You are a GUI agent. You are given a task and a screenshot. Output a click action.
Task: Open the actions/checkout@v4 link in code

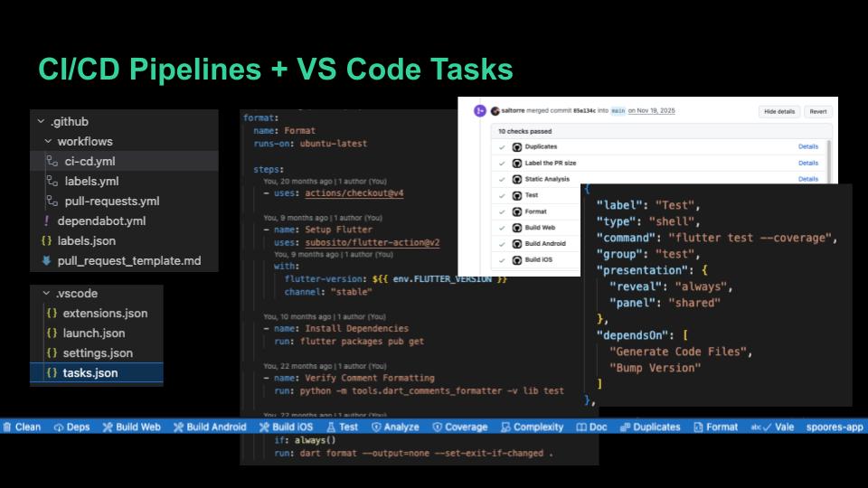(354, 193)
